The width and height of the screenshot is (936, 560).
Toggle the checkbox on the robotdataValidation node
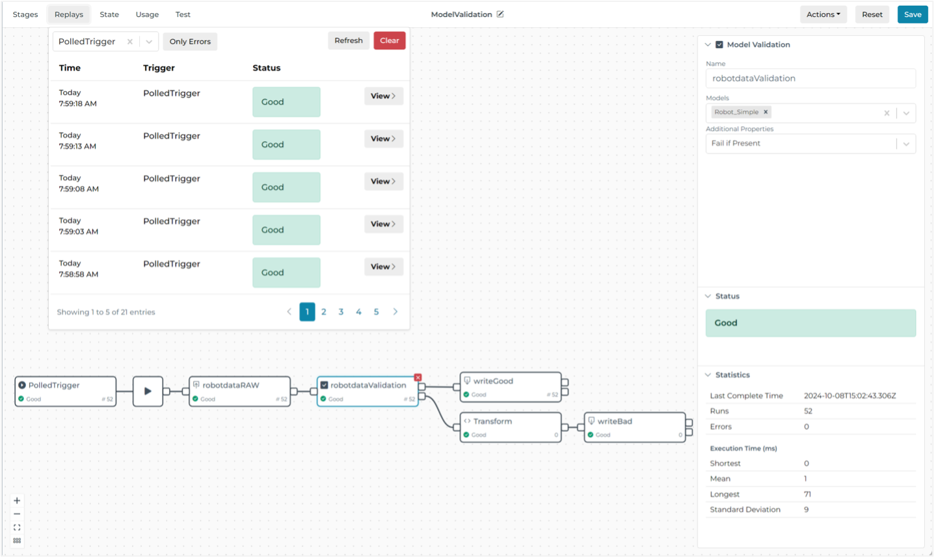click(325, 384)
